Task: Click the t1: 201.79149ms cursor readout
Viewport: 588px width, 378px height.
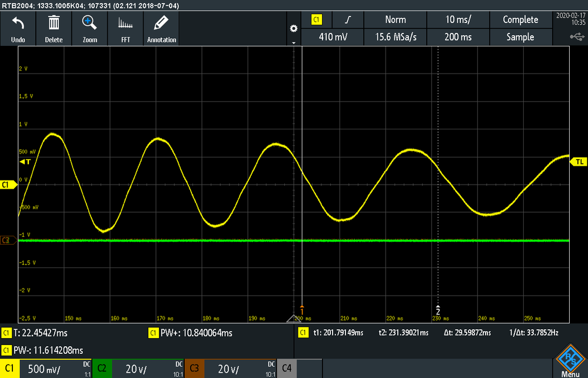Action: click(338, 333)
